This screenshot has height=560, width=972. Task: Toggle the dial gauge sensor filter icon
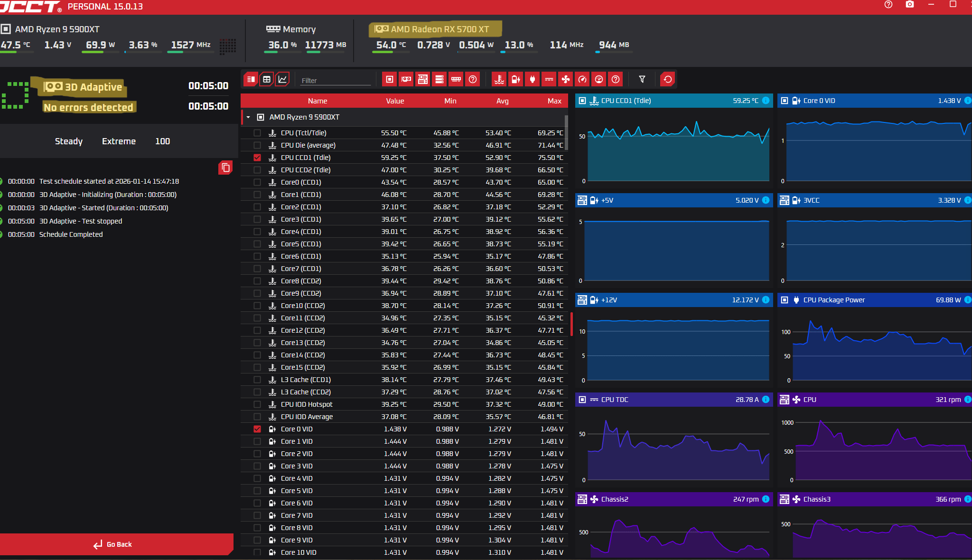coord(599,79)
